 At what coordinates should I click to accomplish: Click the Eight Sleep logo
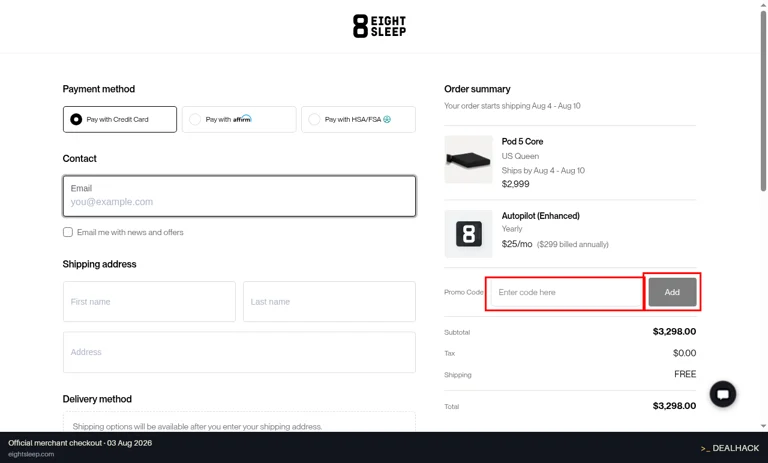(x=380, y=26)
